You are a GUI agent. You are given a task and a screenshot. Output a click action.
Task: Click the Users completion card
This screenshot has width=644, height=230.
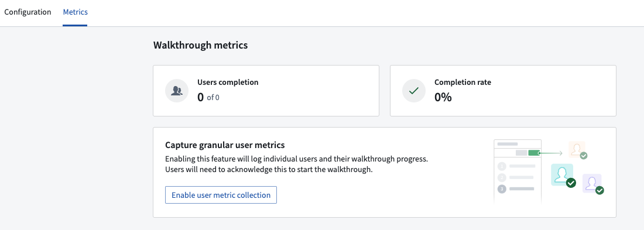[266, 91]
